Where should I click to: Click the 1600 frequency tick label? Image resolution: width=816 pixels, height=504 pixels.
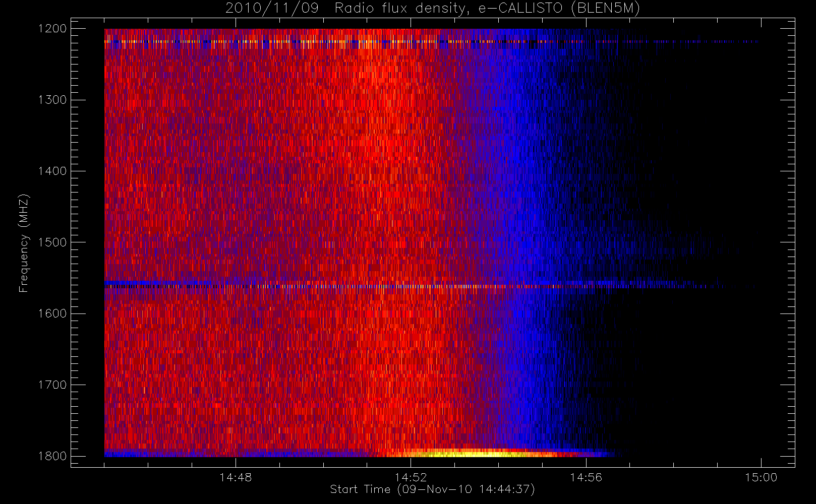coord(52,313)
